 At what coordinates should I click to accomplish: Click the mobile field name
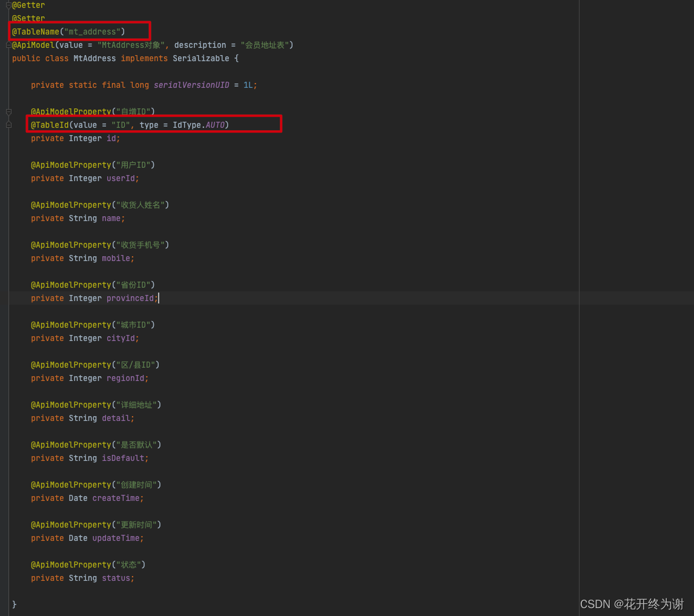[x=116, y=258]
